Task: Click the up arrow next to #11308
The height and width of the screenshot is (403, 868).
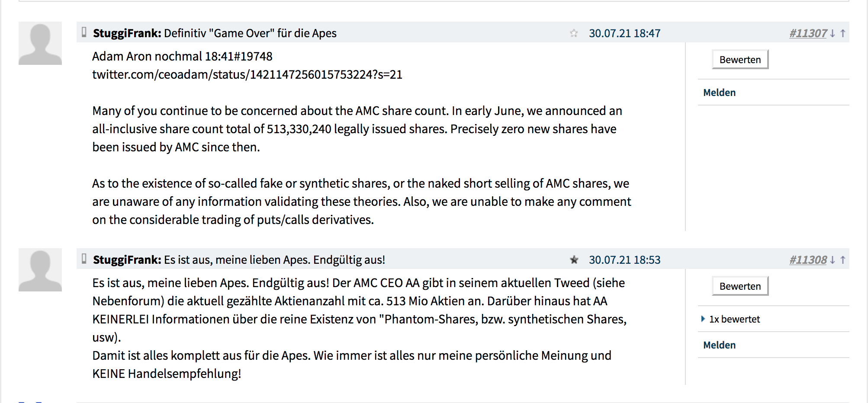Action: click(x=842, y=260)
